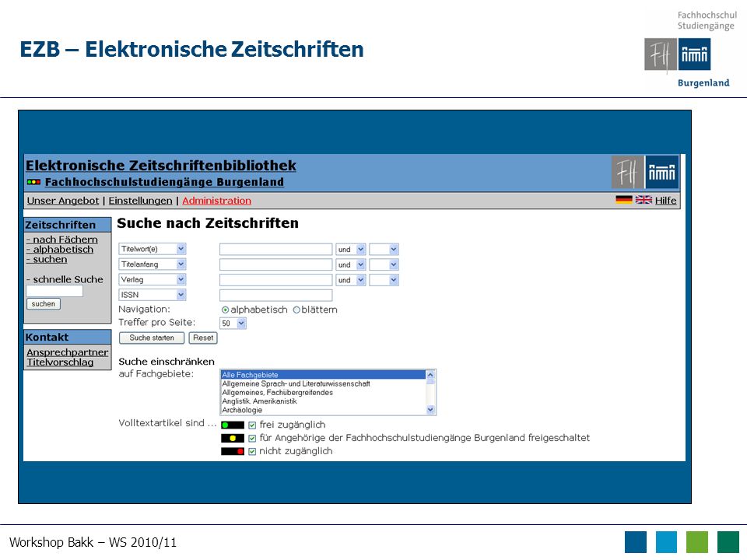Uncheck the 'nicht zugänglich' checkbox
The height and width of the screenshot is (560, 747).
pos(252,451)
